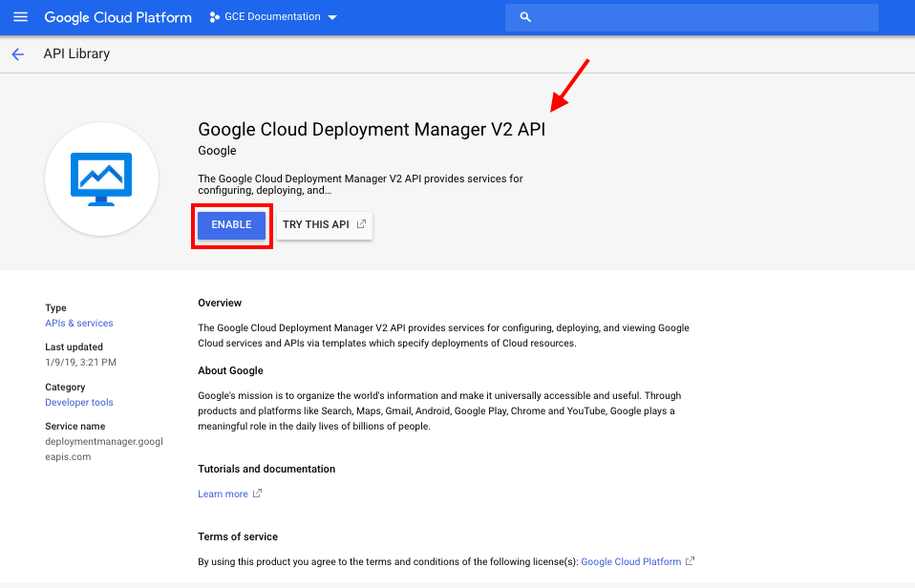Open the Learn more link
This screenshot has width=915, height=588.
223,494
